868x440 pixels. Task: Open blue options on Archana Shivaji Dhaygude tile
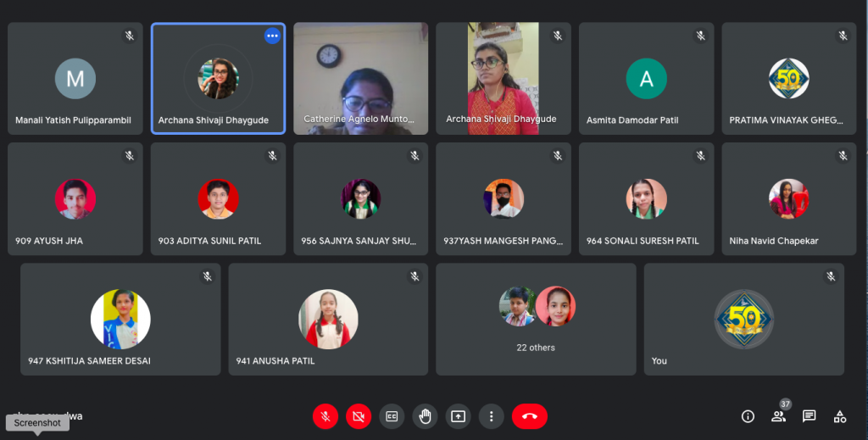pos(272,36)
